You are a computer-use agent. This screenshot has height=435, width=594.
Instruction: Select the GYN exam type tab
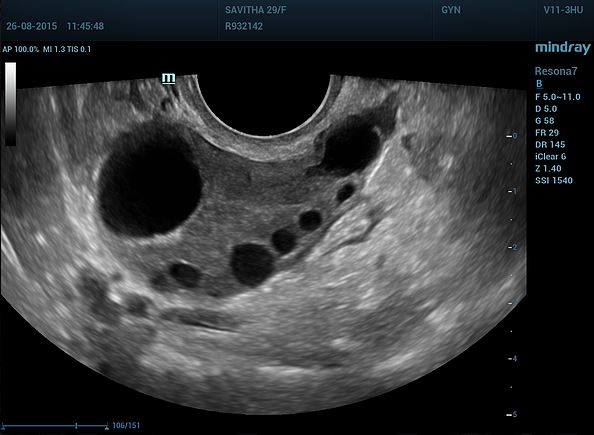click(x=451, y=10)
